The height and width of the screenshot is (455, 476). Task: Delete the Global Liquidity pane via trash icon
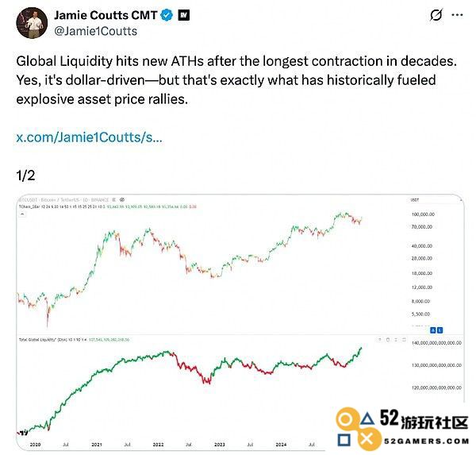coord(388,340)
